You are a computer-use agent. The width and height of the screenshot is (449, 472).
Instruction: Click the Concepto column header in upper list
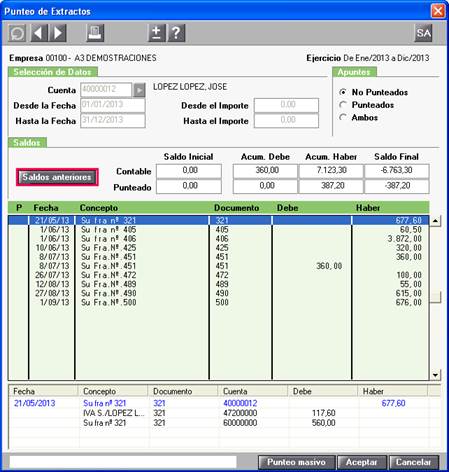(x=99, y=208)
